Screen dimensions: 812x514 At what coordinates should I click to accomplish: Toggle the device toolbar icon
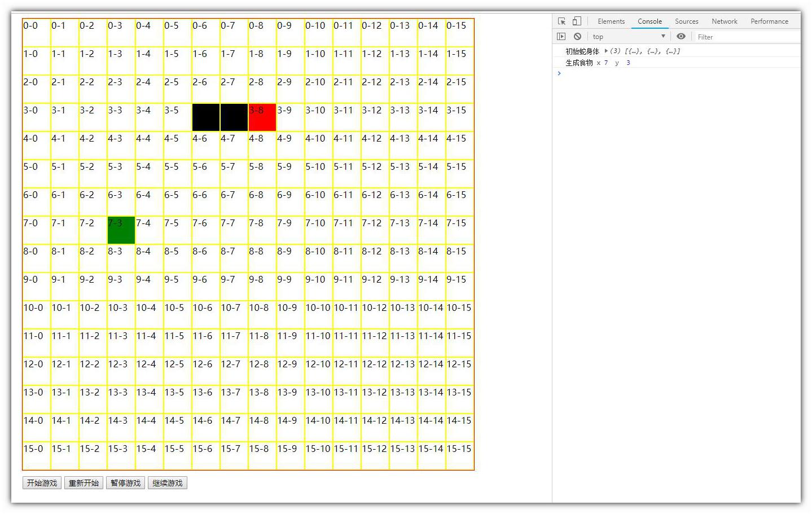pyautogui.click(x=577, y=21)
